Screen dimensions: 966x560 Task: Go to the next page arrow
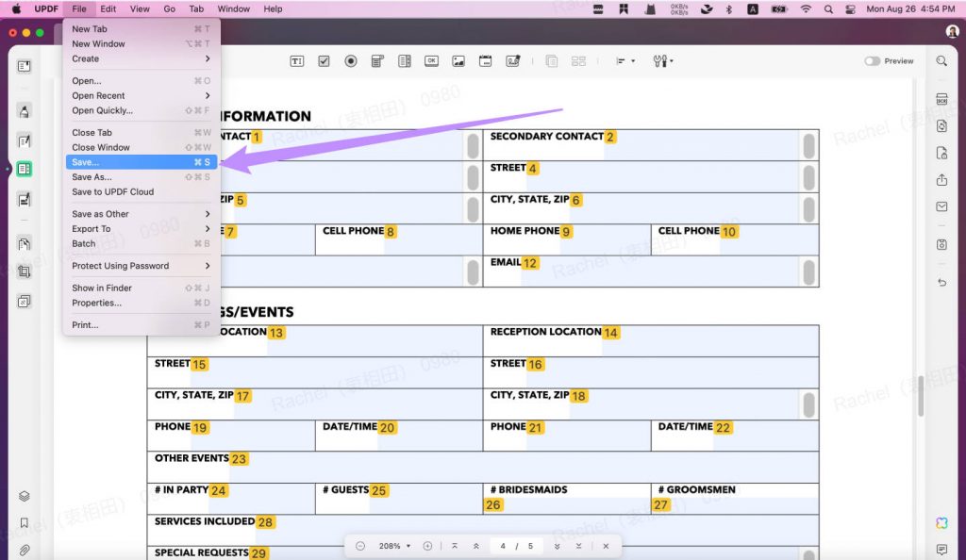557,545
